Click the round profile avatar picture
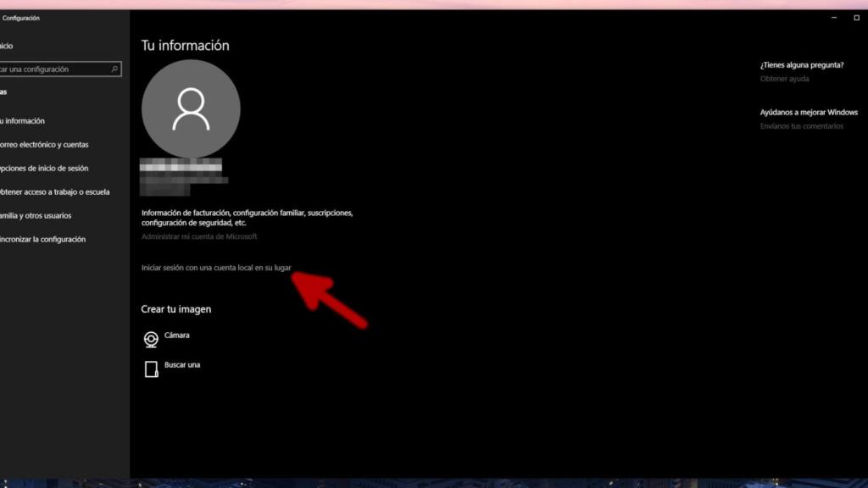The image size is (868, 488). (x=191, y=108)
